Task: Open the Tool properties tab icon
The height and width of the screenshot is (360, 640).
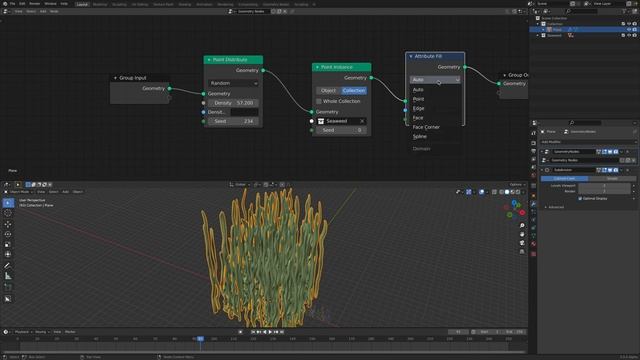Action: pos(533,133)
